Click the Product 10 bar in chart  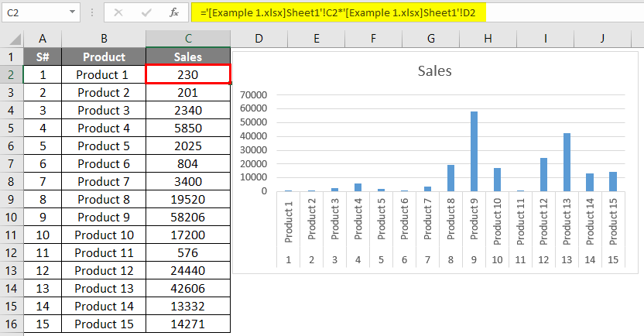point(497,180)
